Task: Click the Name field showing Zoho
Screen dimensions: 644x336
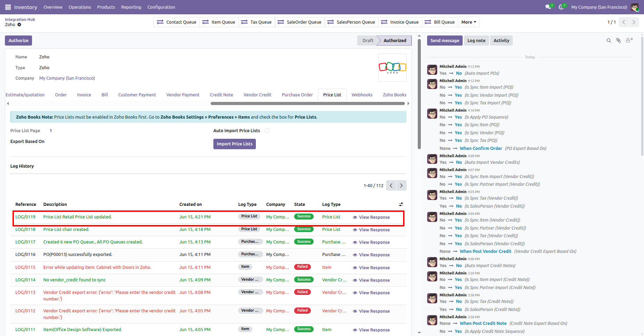Action: (44, 57)
